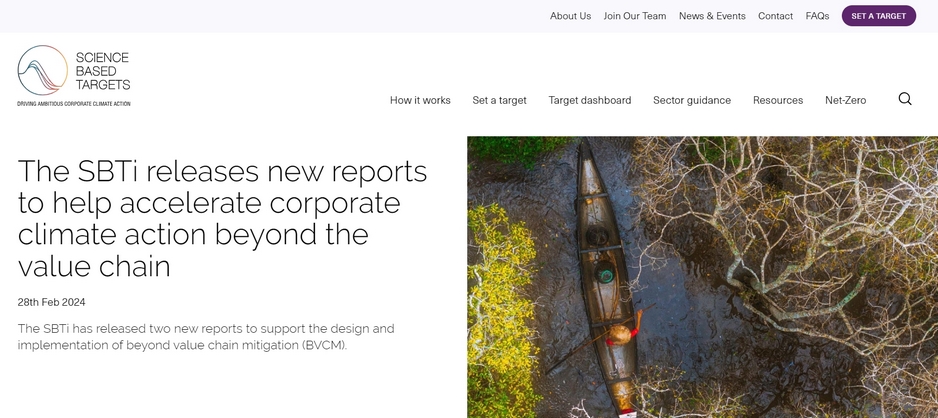938x418 pixels.
Task: Open the Target dashboard menu item
Action: click(589, 100)
